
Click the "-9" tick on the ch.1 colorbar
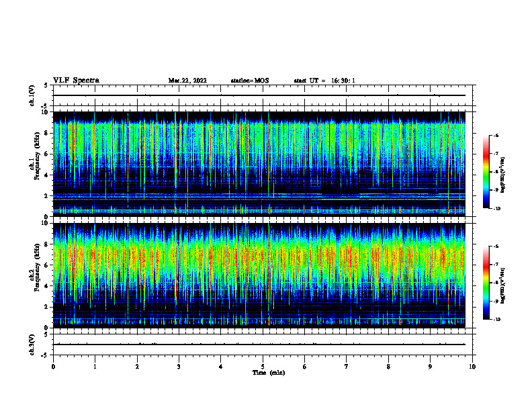coord(495,190)
